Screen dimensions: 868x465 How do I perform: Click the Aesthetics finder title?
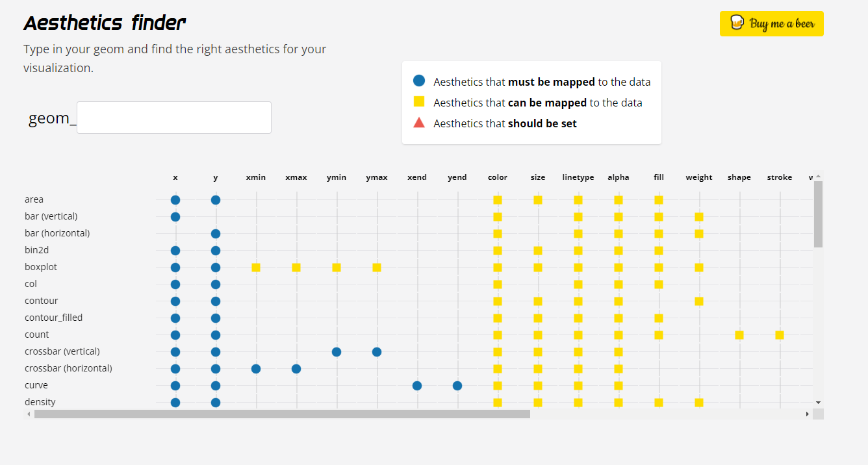[x=105, y=23]
